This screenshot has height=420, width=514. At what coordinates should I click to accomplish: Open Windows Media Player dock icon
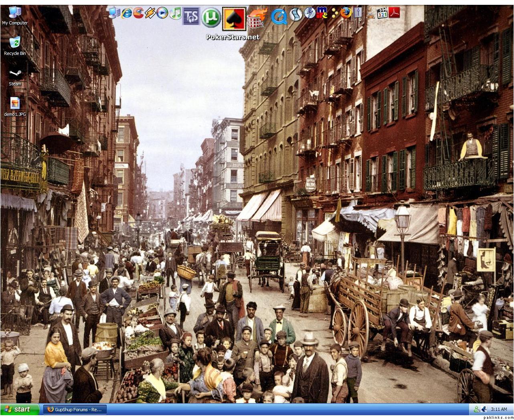pos(162,13)
